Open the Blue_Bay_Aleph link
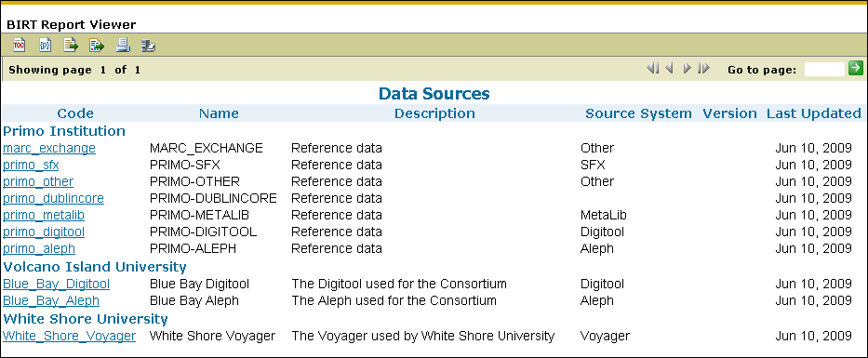 coord(51,300)
